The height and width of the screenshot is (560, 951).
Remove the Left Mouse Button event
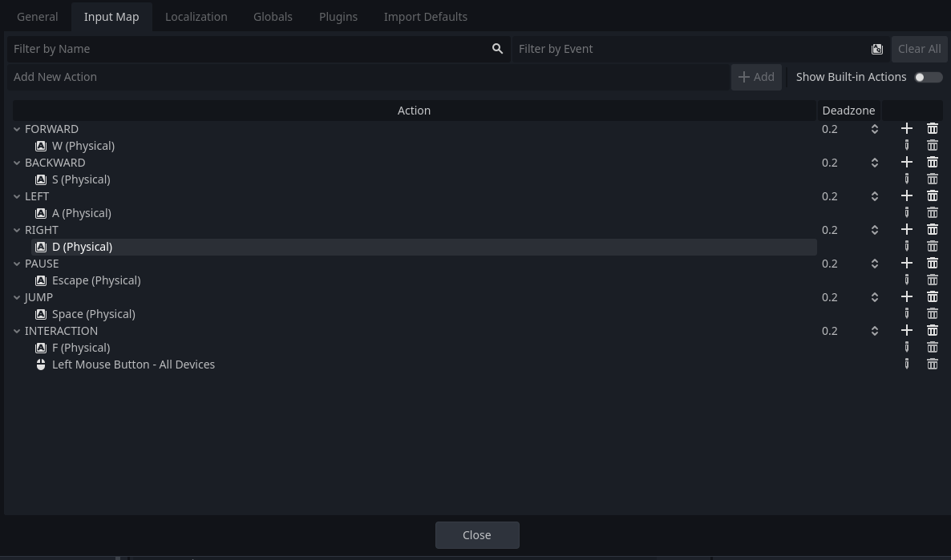pos(932,365)
